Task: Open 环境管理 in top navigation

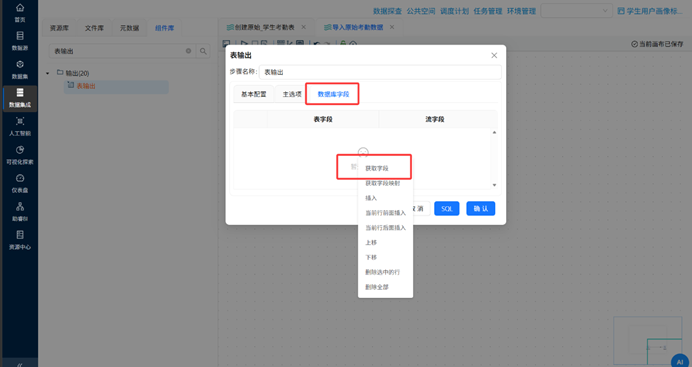Action: 521,11
